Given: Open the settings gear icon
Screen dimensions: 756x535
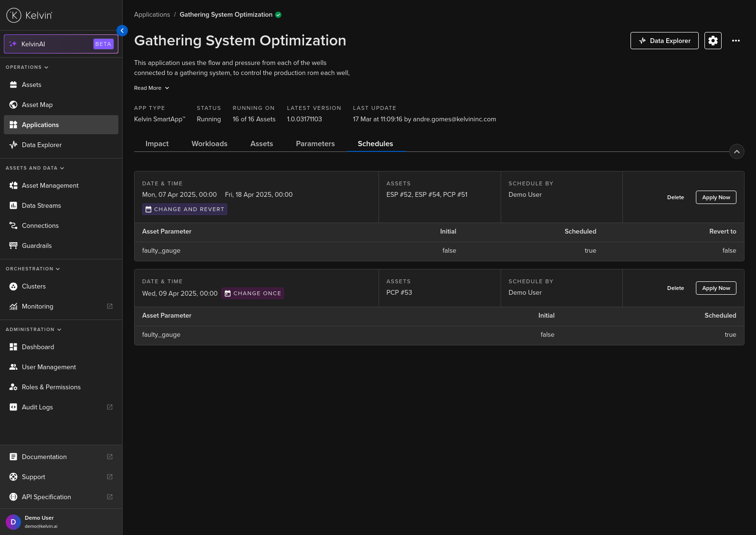Looking at the screenshot, I should click(713, 41).
